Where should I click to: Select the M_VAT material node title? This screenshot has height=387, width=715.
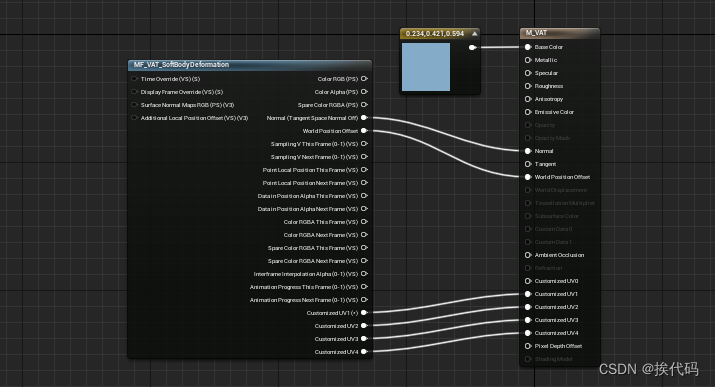point(536,33)
